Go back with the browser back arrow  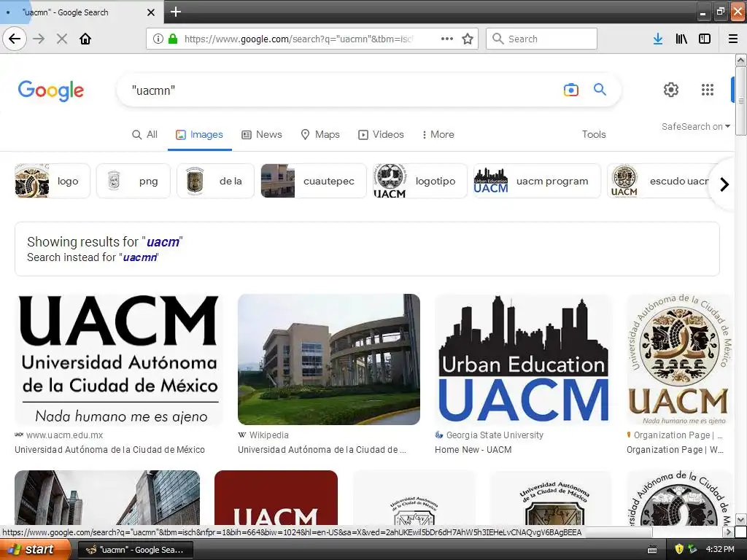click(15, 39)
